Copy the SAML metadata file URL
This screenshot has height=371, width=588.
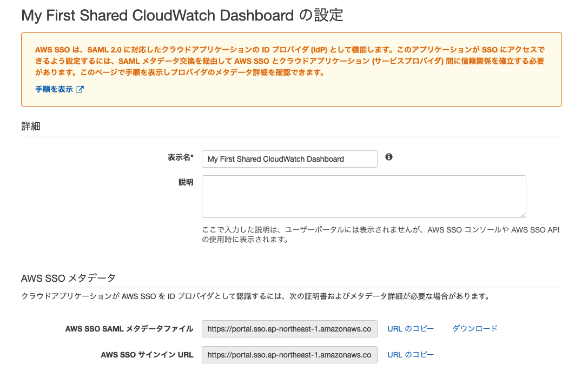click(411, 329)
